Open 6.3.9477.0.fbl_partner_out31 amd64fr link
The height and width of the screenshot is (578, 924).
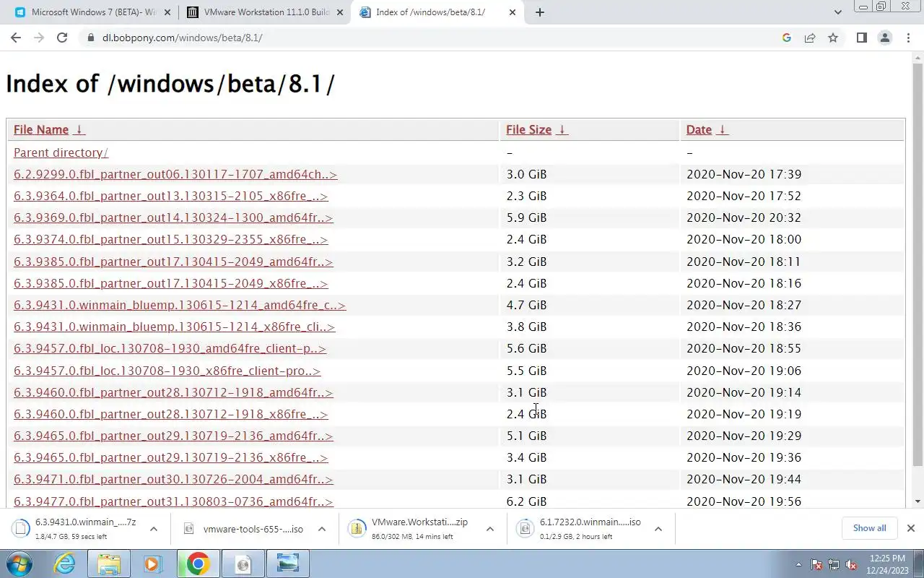coord(173,501)
